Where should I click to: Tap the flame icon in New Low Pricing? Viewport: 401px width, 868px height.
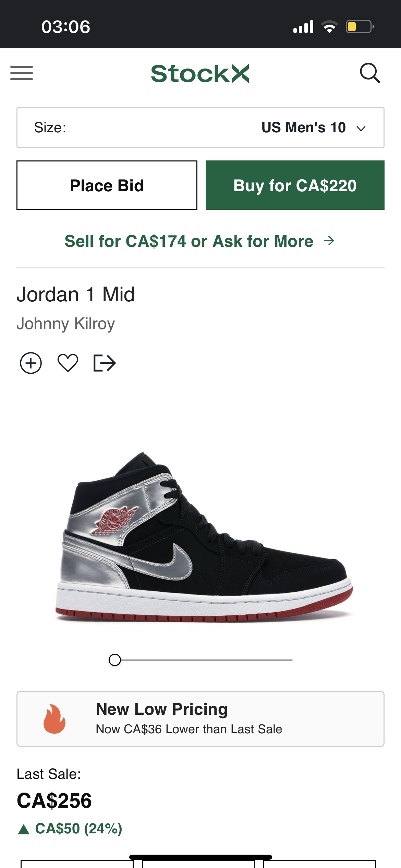54,719
